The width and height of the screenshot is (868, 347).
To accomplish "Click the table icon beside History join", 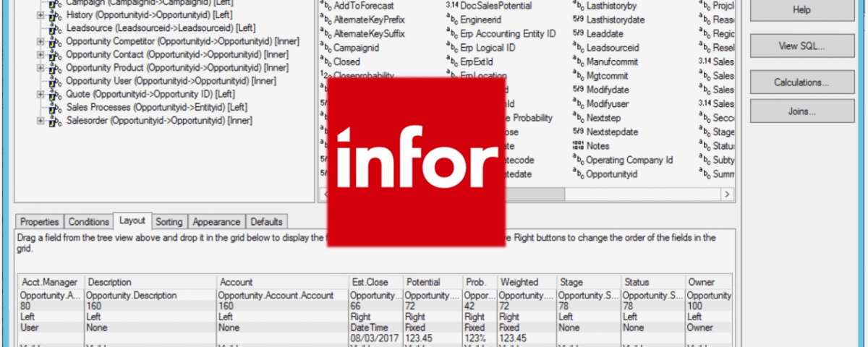I will (56, 15).
